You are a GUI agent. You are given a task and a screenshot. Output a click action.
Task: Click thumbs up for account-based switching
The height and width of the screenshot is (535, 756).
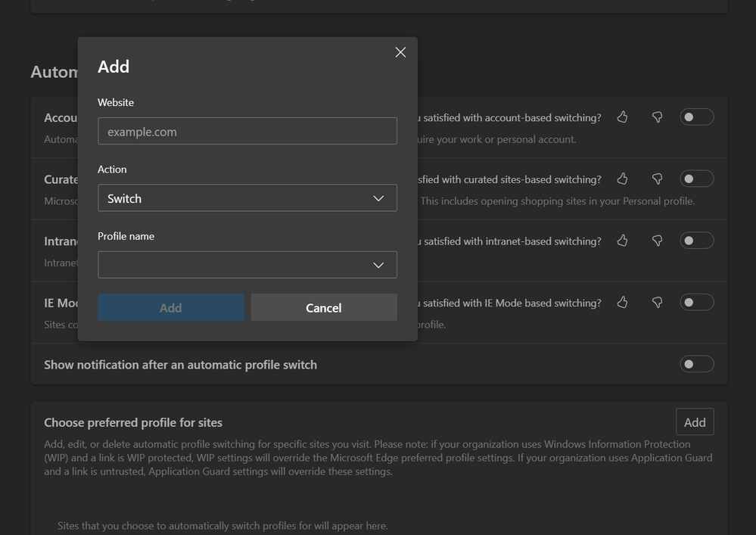622,117
